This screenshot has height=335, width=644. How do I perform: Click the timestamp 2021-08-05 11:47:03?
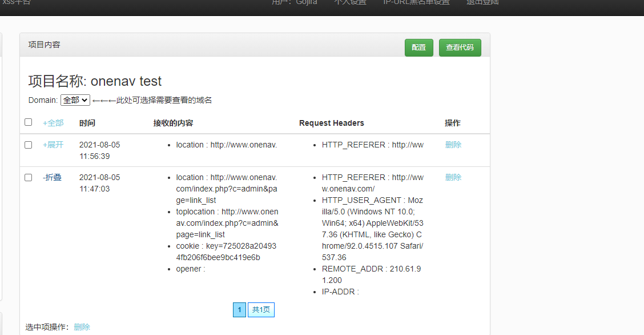coord(100,183)
